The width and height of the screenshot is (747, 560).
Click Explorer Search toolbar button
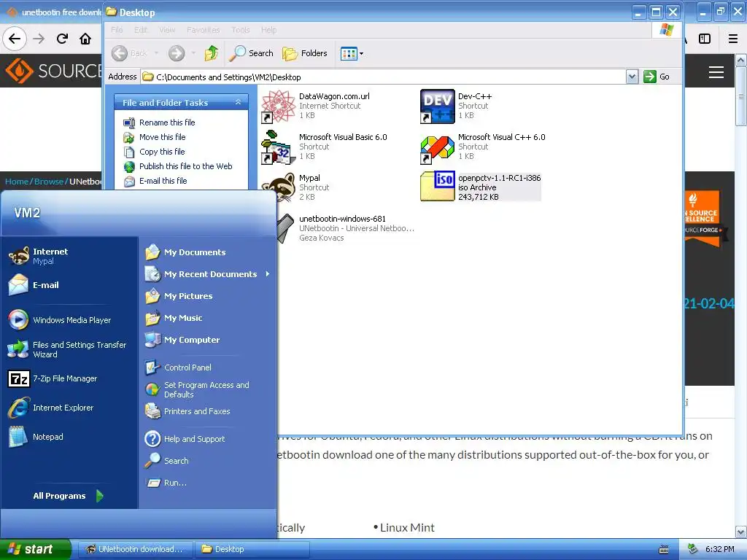click(251, 53)
